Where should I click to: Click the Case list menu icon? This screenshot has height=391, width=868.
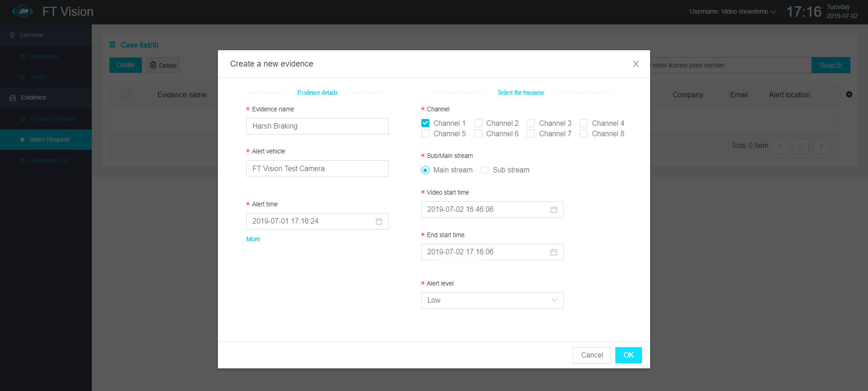[113, 45]
